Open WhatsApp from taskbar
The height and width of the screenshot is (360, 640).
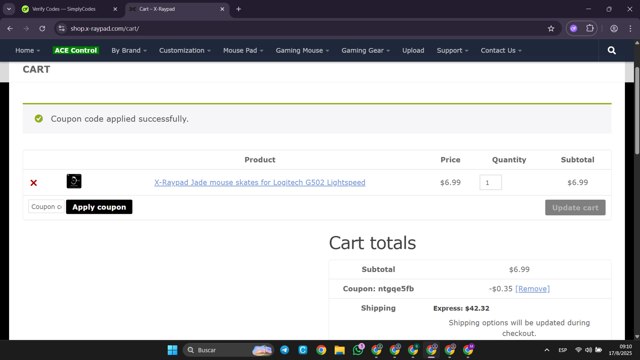point(358,350)
